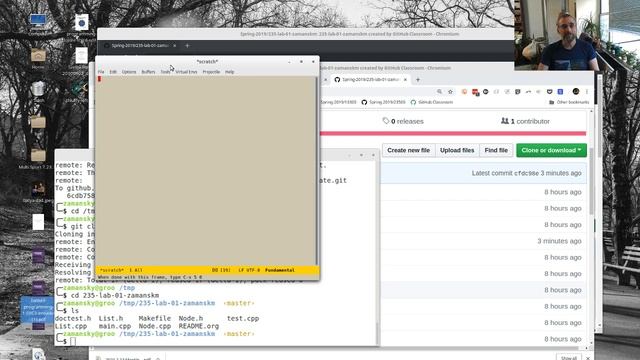Click the Pocket shield extension icon
The height and width of the screenshot is (360, 640).
pos(549,92)
